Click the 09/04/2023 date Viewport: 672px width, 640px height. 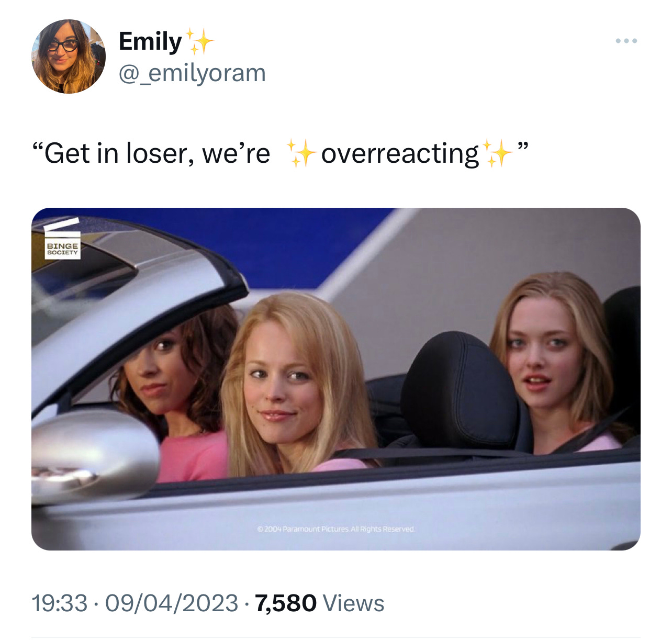point(172,603)
